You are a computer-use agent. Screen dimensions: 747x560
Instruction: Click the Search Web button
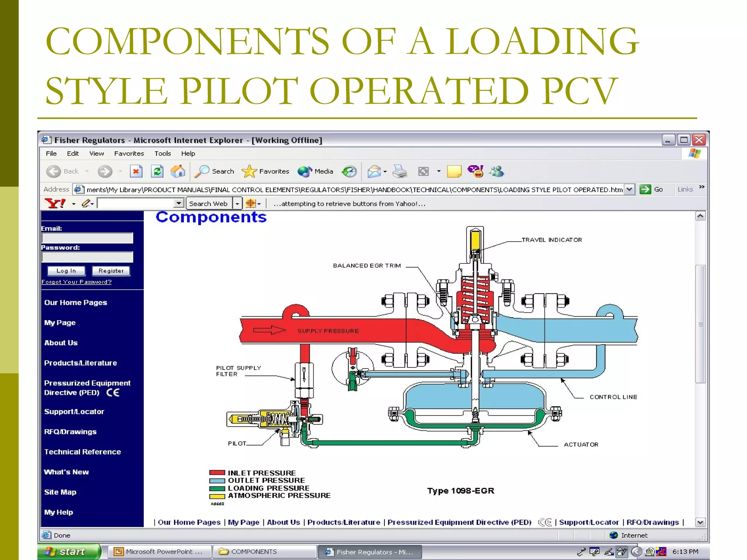tap(209, 203)
